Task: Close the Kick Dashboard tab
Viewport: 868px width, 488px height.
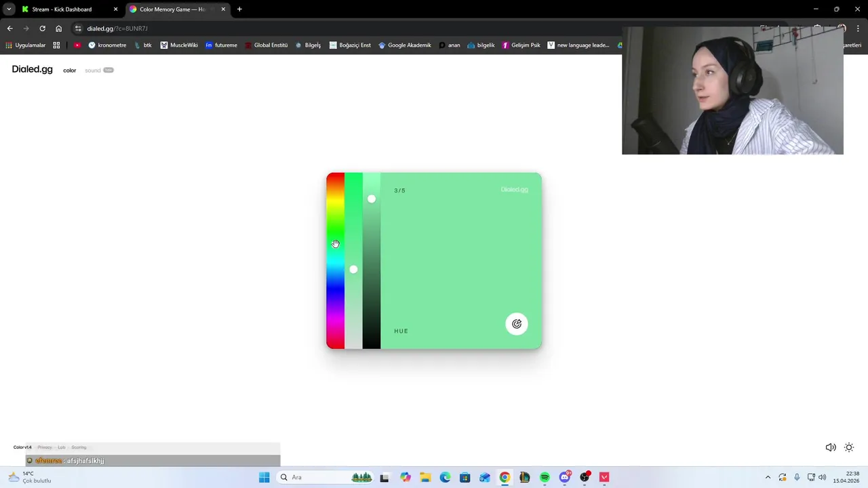Action: pos(115,9)
